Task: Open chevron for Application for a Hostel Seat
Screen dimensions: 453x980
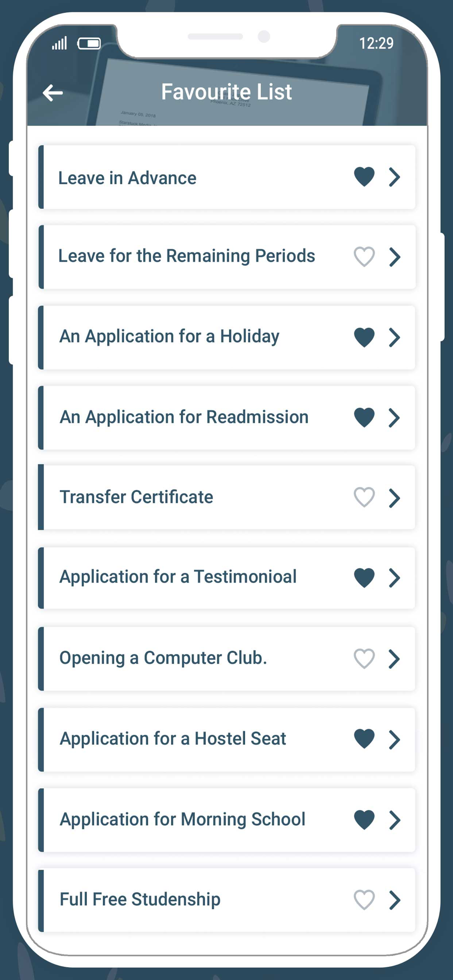Action: (x=395, y=739)
